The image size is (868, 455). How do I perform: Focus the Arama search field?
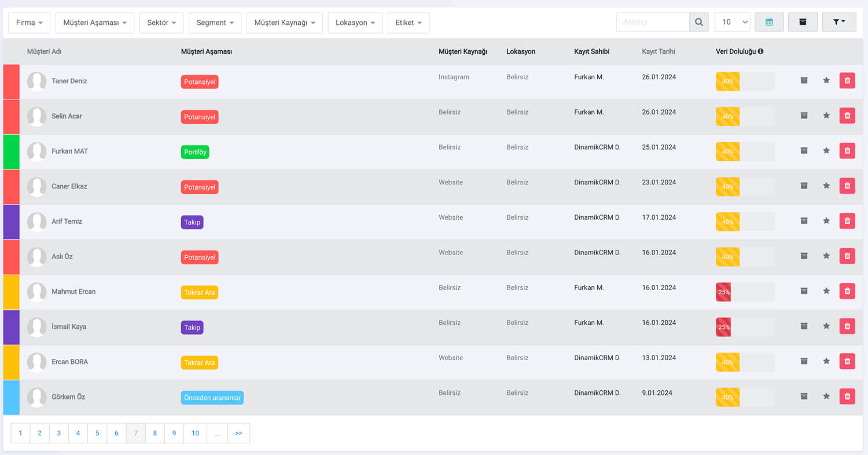pos(653,22)
